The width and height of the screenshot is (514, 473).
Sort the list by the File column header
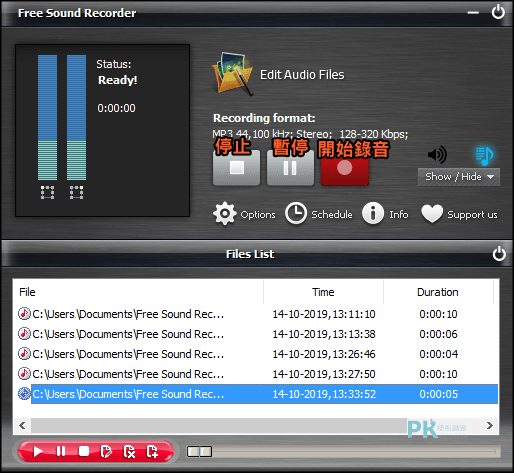(138, 292)
